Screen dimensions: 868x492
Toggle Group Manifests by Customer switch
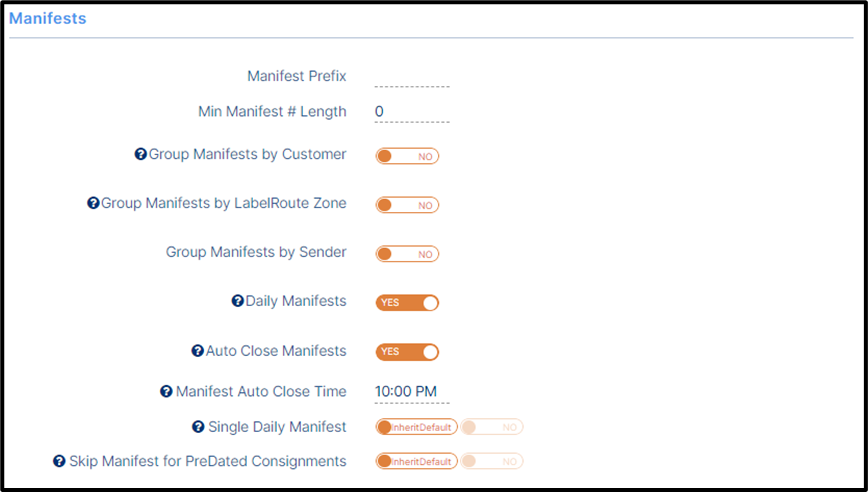pos(407,156)
